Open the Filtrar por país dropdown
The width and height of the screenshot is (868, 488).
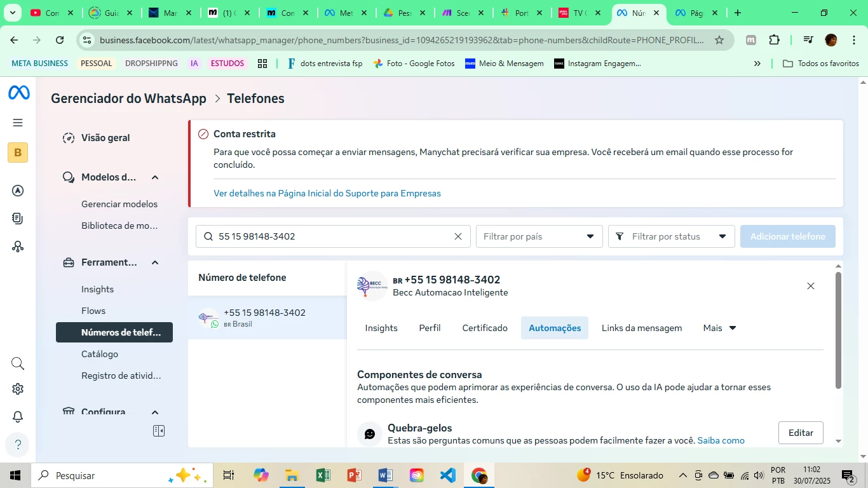tap(539, 236)
